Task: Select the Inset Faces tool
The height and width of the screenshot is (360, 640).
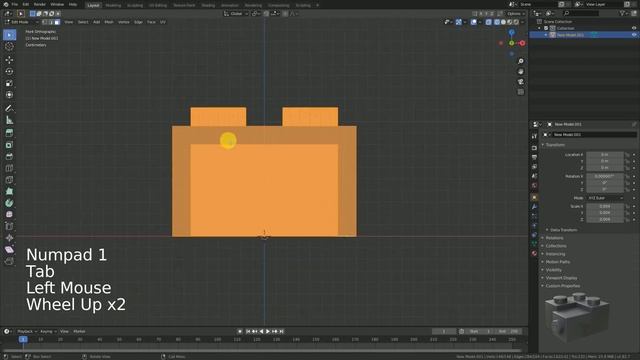Action: (x=9, y=145)
